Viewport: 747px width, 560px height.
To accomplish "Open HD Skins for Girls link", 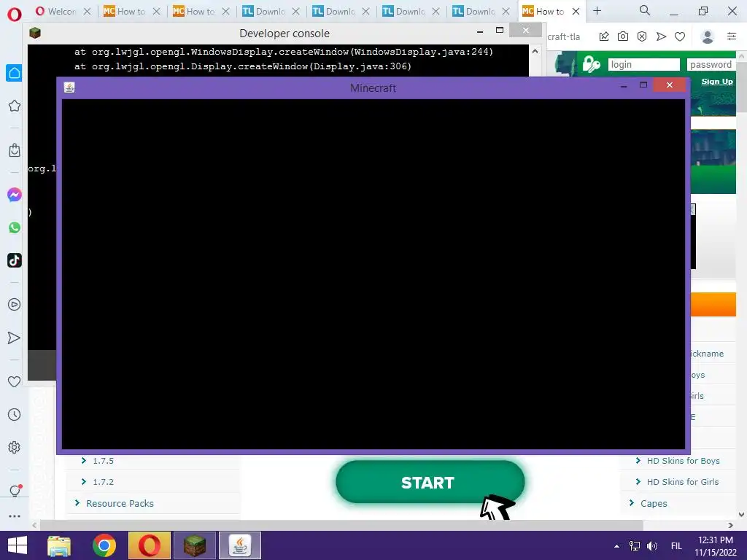I will pos(682,482).
